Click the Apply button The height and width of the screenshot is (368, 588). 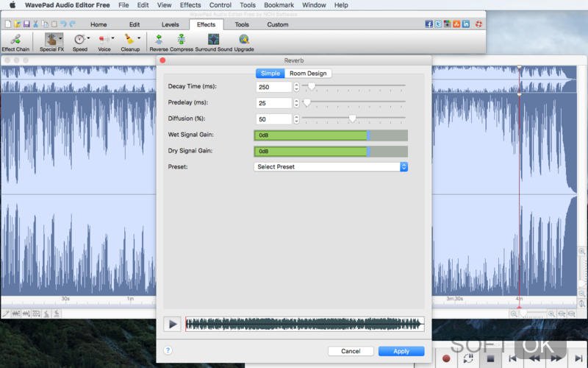tap(401, 351)
